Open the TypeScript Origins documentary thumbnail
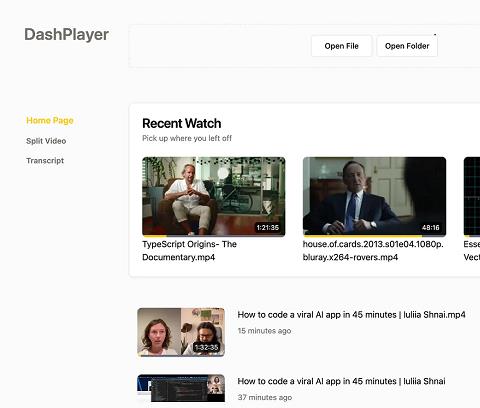 click(214, 196)
